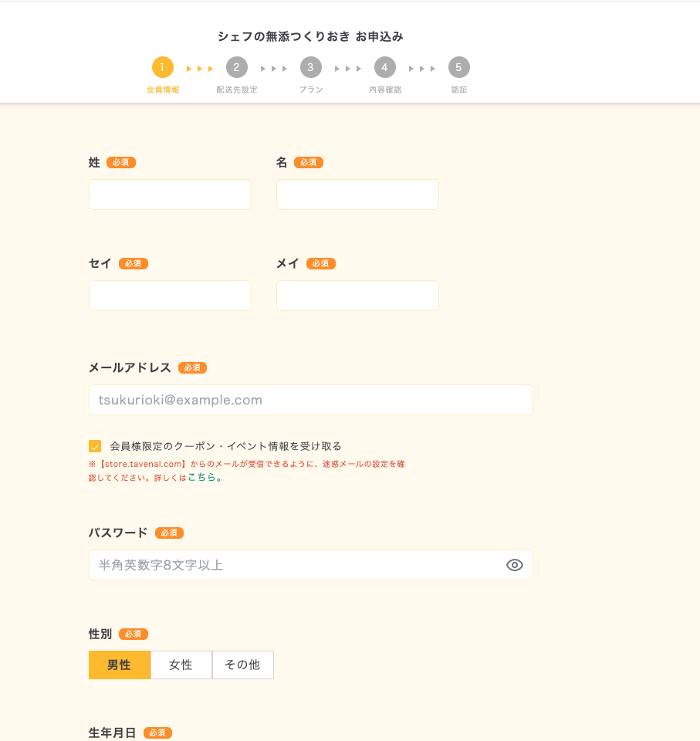Select その他 gender option
This screenshot has height=741, width=700.
(x=242, y=665)
